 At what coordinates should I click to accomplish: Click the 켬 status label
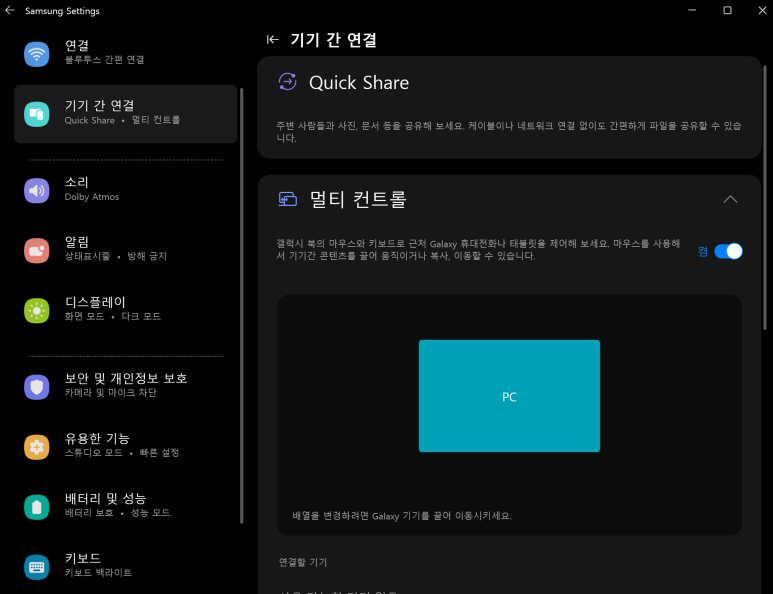pos(703,252)
